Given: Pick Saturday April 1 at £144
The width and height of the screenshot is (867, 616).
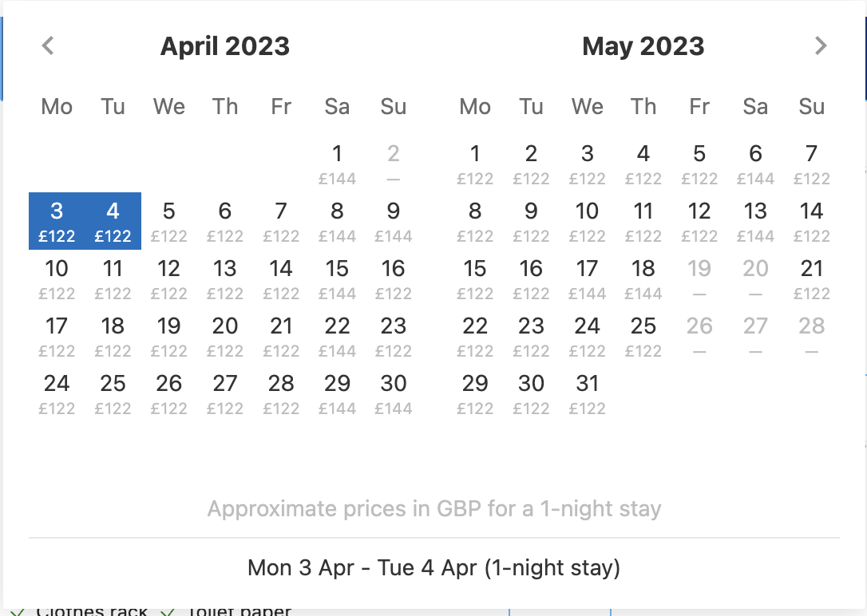Looking at the screenshot, I should tap(337, 164).
